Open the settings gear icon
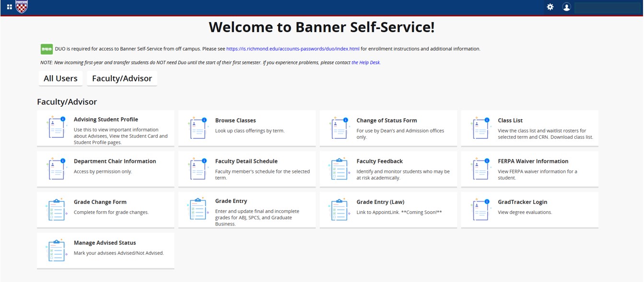The image size is (644, 282). [550, 7]
